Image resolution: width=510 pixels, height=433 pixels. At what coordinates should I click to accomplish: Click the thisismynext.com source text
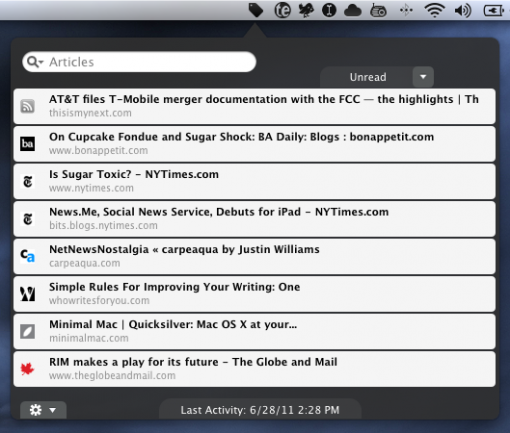click(x=90, y=113)
